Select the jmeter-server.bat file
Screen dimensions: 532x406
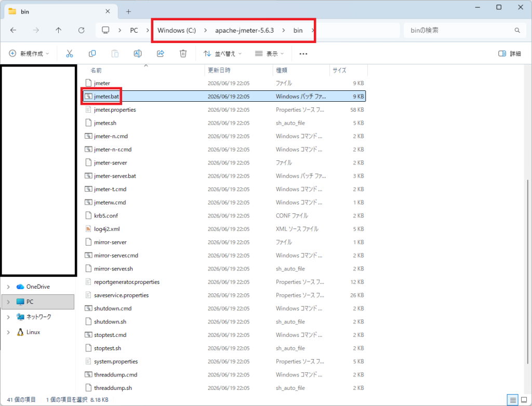tap(224, 175)
